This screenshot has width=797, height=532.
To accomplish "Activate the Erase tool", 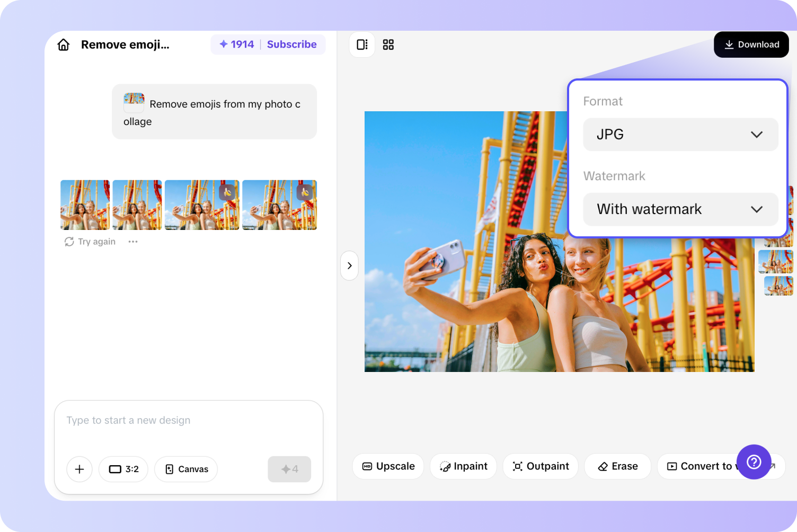I will coord(617,466).
